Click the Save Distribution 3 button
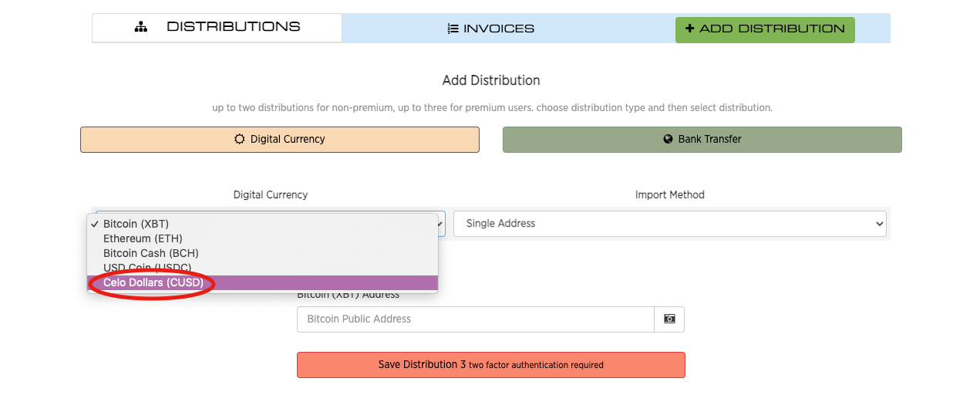This screenshot has height=402, width=980. [490, 365]
